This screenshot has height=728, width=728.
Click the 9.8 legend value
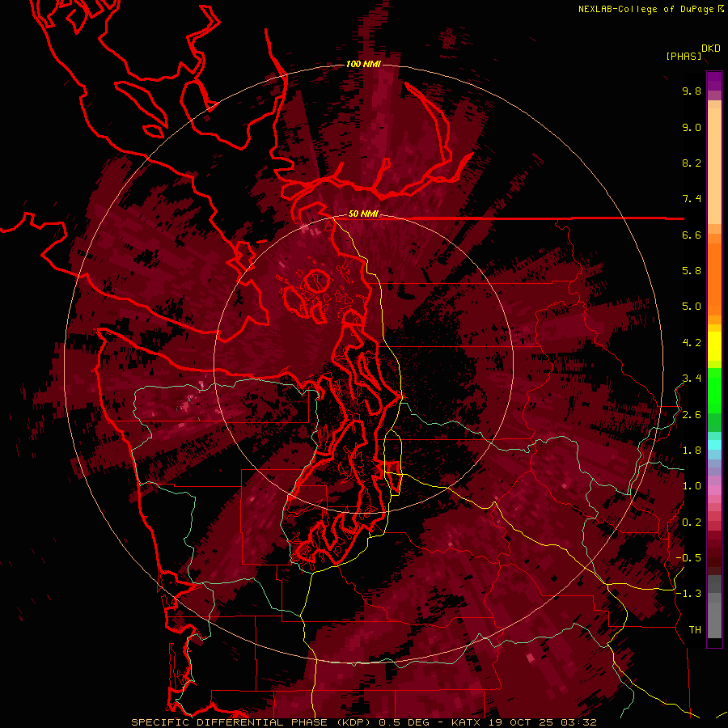click(x=692, y=91)
